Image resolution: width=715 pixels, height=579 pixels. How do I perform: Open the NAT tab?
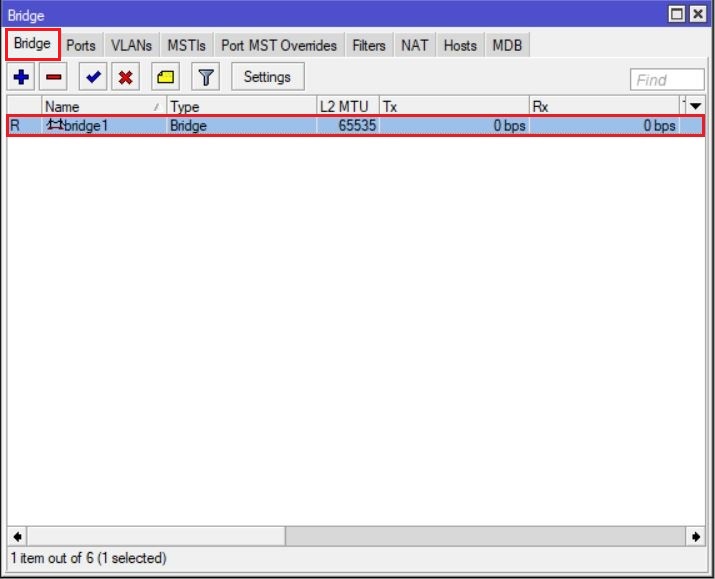coord(414,45)
